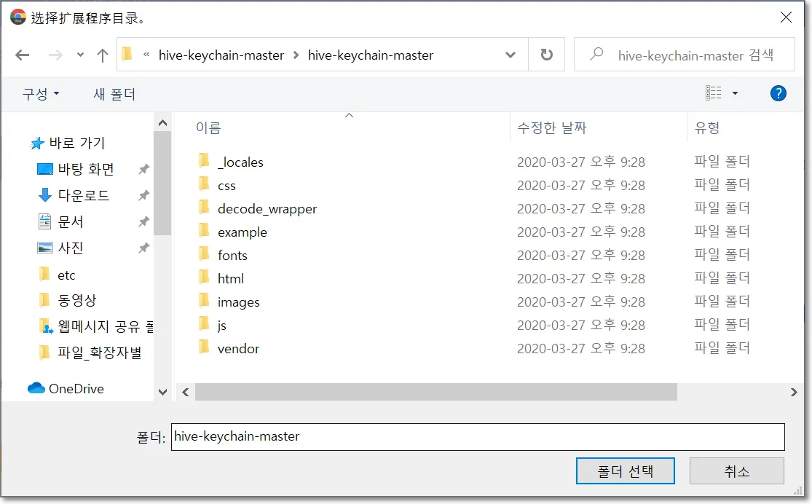
Task: Open the 구성 menu
Action: coord(41,94)
